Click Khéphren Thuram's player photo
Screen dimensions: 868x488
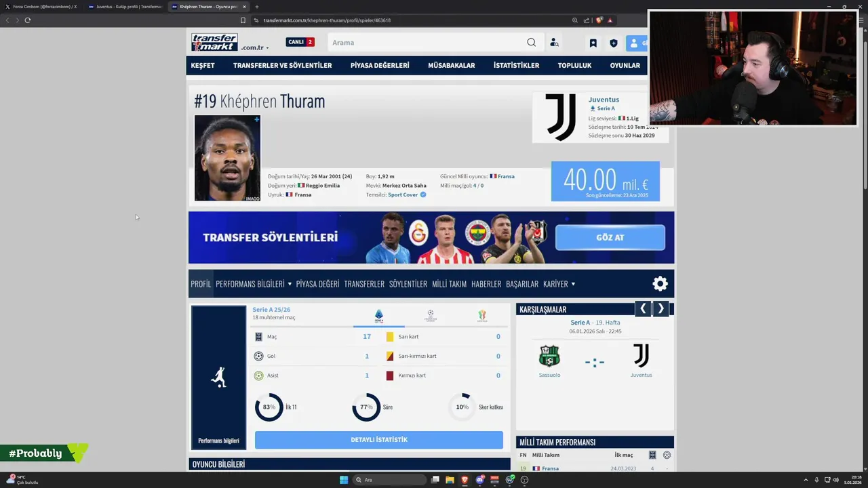click(x=227, y=158)
